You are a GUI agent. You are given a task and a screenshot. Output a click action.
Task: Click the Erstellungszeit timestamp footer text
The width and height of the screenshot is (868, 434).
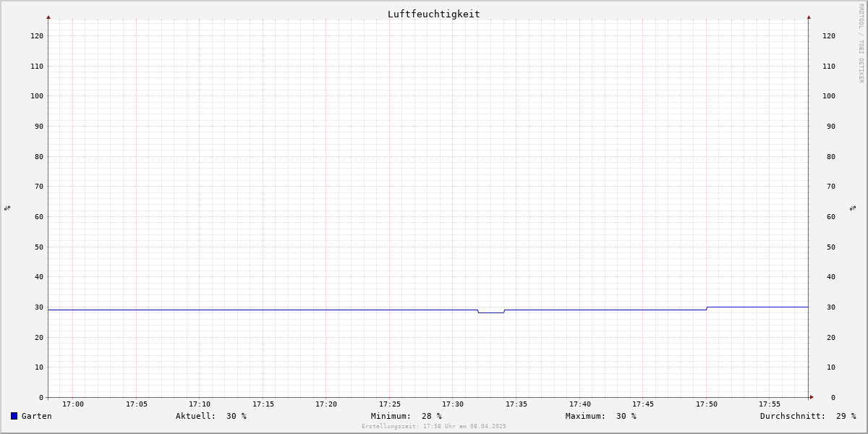[x=434, y=426]
